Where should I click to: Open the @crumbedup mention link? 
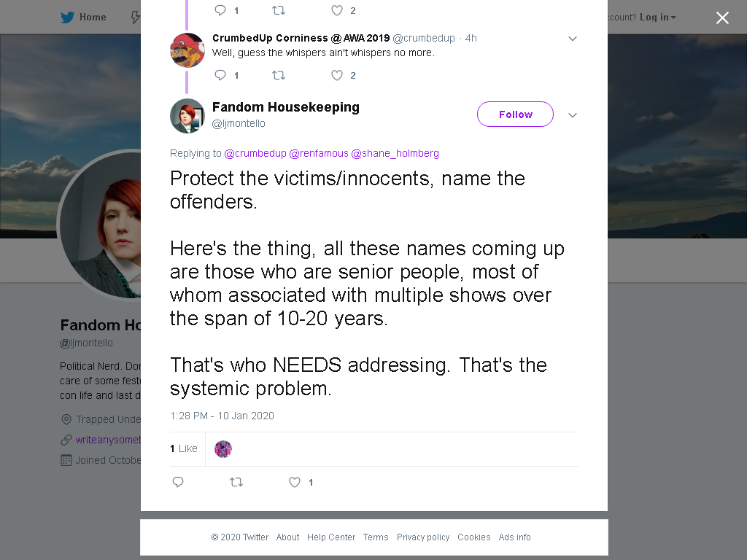(x=255, y=153)
